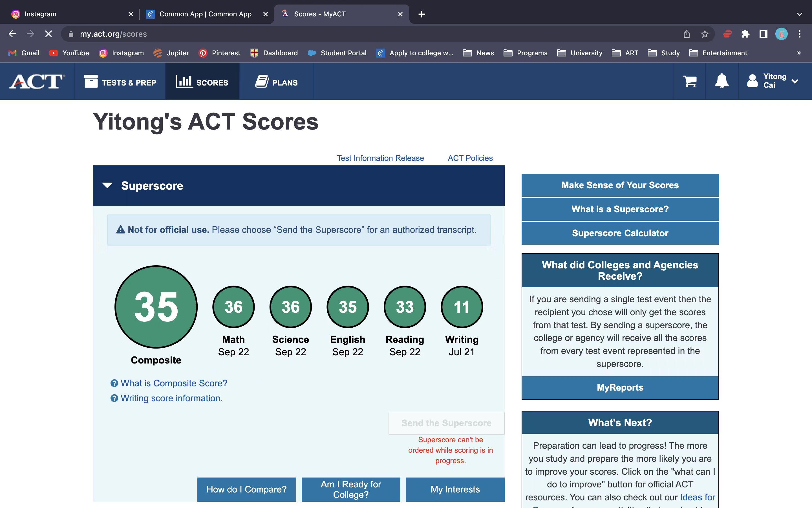Click the Math 36 score circle

233,307
